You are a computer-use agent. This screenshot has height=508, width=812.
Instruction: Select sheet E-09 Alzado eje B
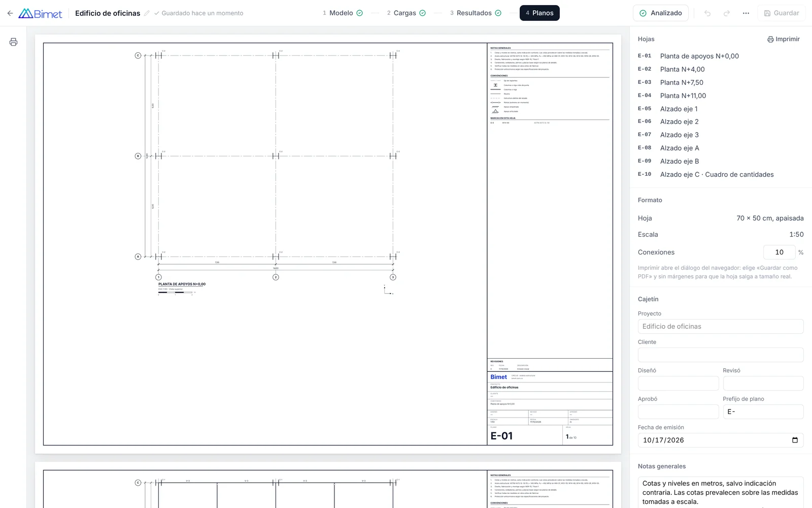tap(721, 161)
